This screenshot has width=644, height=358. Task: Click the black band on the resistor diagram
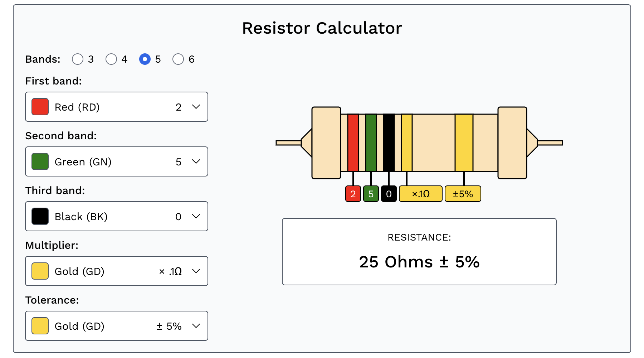point(389,143)
